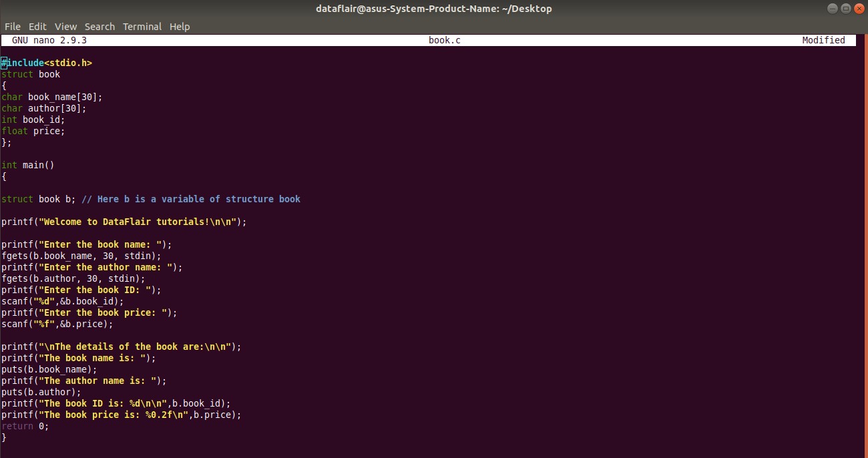Image resolution: width=868 pixels, height=458 pixels.
Task: Close the terminal window
Action: tap(859, 9)
